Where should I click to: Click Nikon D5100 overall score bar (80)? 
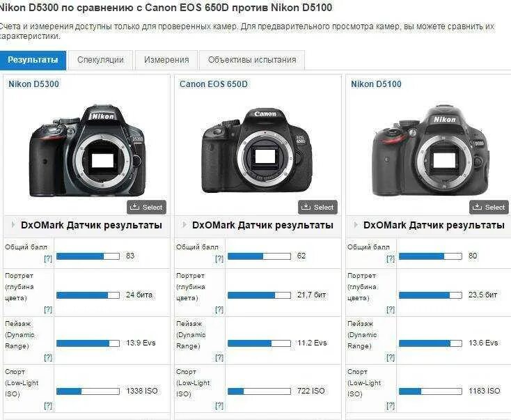pyautogui.click(x=430, y=256)
